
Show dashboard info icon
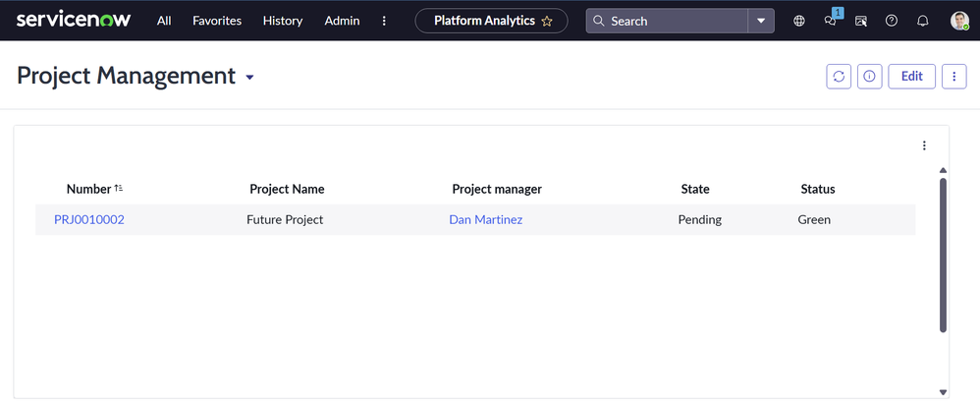(869, 77)
